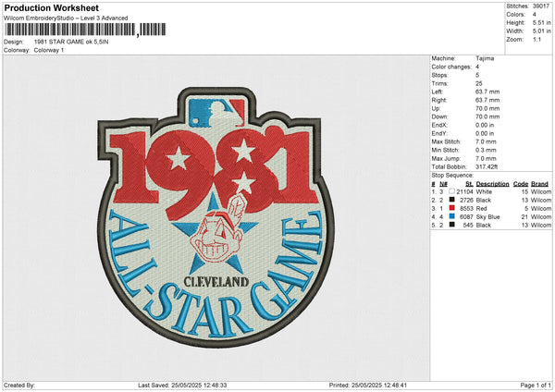Click the Width value "5.01 in"

[x=541, y=31]
